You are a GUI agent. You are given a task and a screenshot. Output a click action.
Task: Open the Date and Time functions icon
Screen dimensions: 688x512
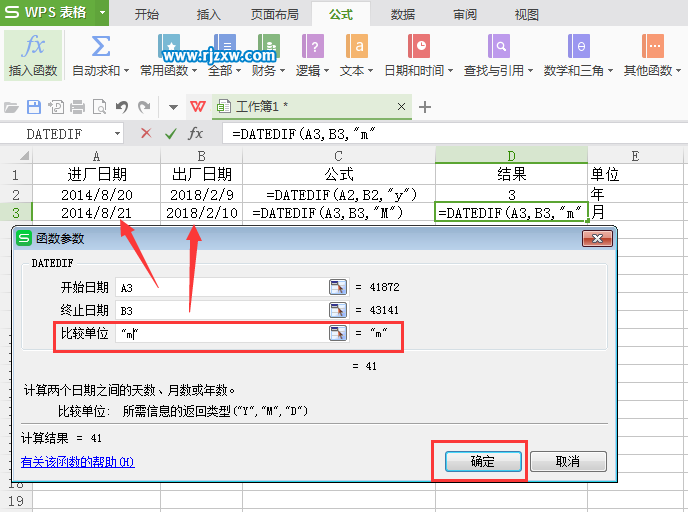[x=419, y=46]
